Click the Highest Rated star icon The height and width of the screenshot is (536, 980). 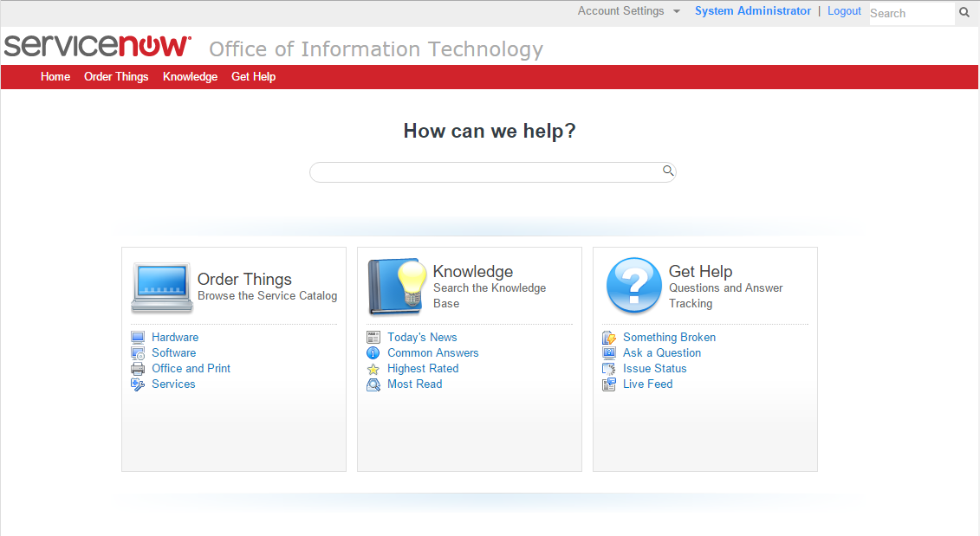pyautogui.click(x=373, y=369)
